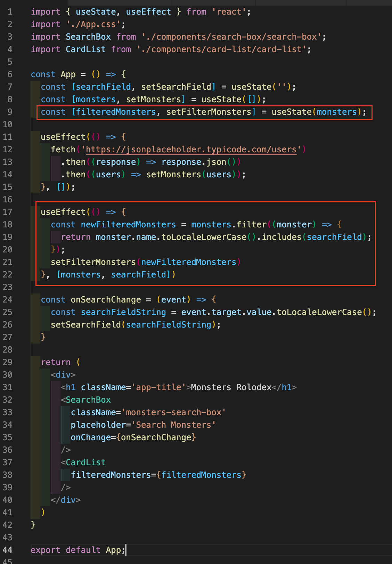Click 'event.target.value' on line 25
Image resolution: width=392 pixels, height=564 pixels.
(226, 312)
